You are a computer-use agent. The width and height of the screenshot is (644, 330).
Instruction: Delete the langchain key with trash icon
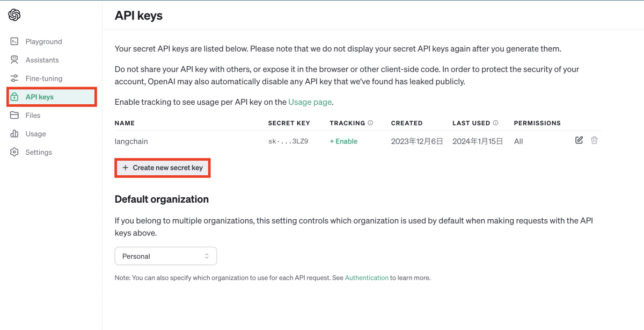595,140
